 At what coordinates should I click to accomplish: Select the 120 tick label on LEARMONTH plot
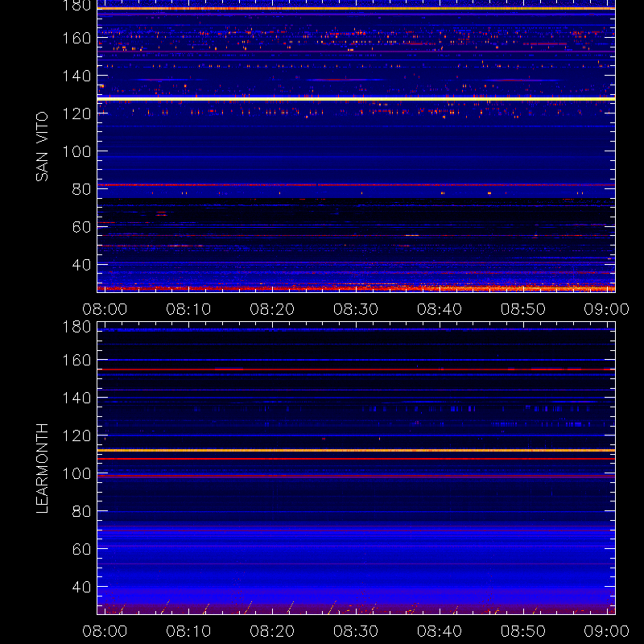(76, 436)
